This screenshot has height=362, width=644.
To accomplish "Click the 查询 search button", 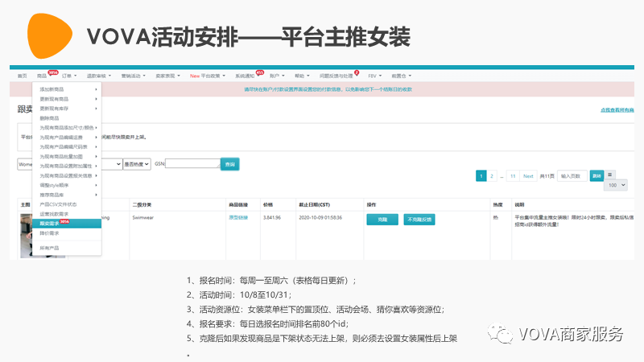I will pyautogui.click(x=230, y=163).
